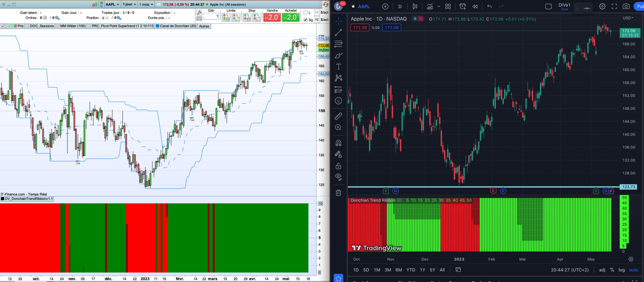Image resolution: width=644 pixels, height=282 pixels.
Task: Create a TradingView alert
Action: click(463, 6)
